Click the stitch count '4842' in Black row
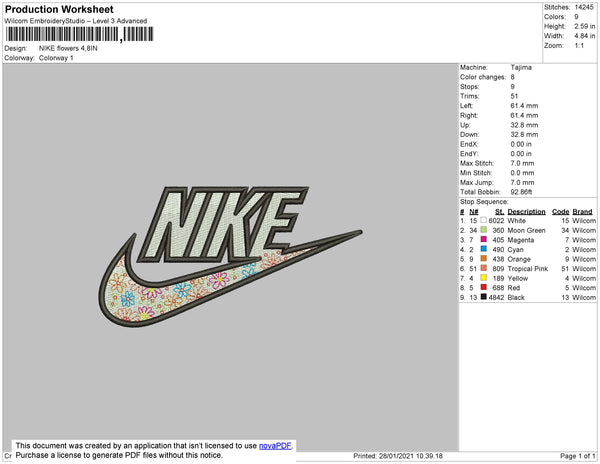600x464 pixels. [496, 297]
